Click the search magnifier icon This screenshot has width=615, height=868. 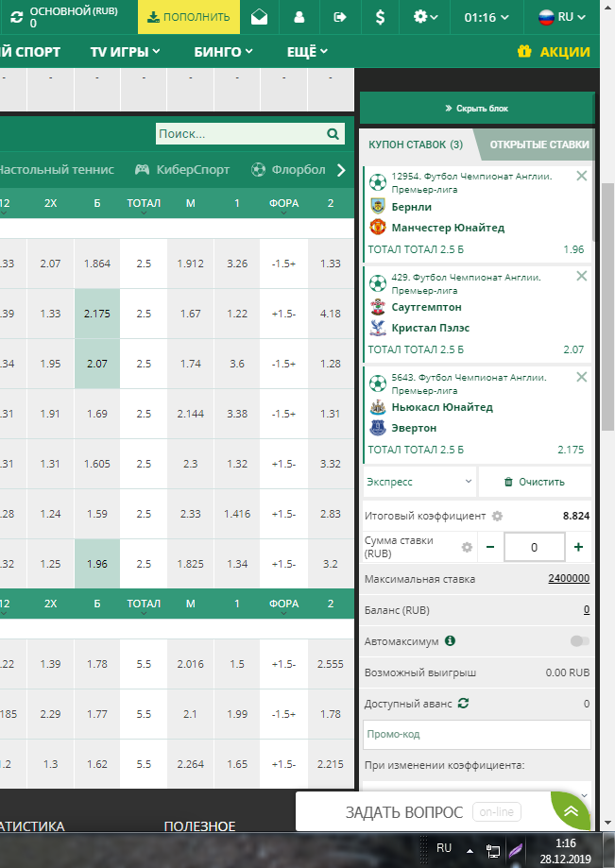333,134
